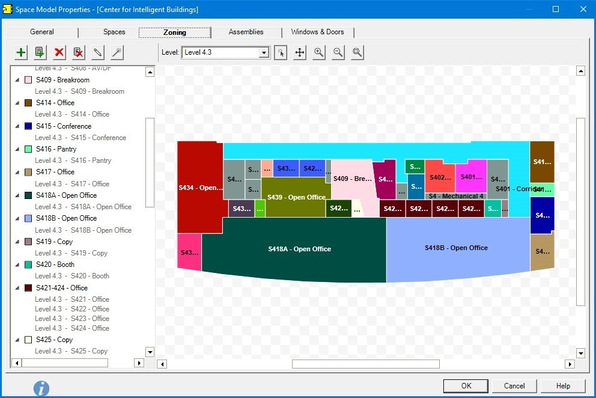This screenshot has height=398, width=596.
Task: Collapse the S421-424 - Office zone node
Action: point(17,288)
